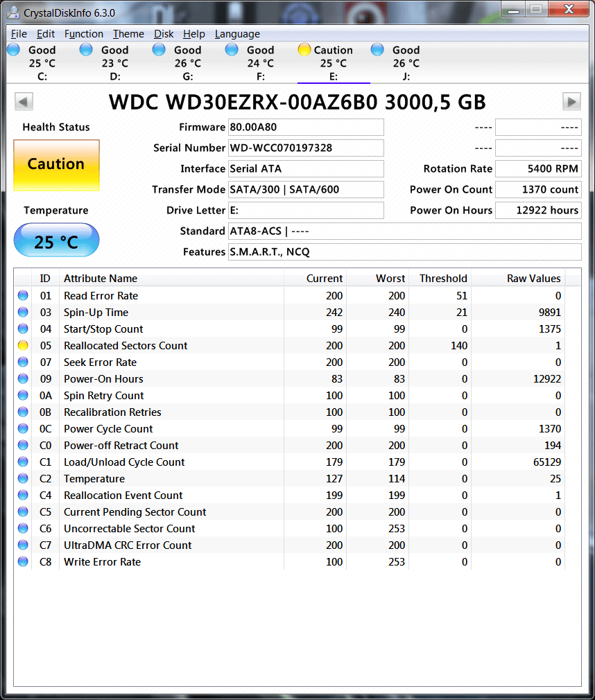Click the yellow Caution health status button
This screenshot has height=700, width=595.
click(x=56, y=165)
